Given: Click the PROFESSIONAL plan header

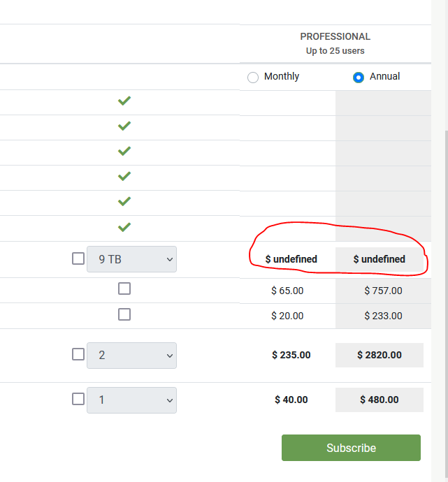Looking at the screenshot, I should click(335, 36).
